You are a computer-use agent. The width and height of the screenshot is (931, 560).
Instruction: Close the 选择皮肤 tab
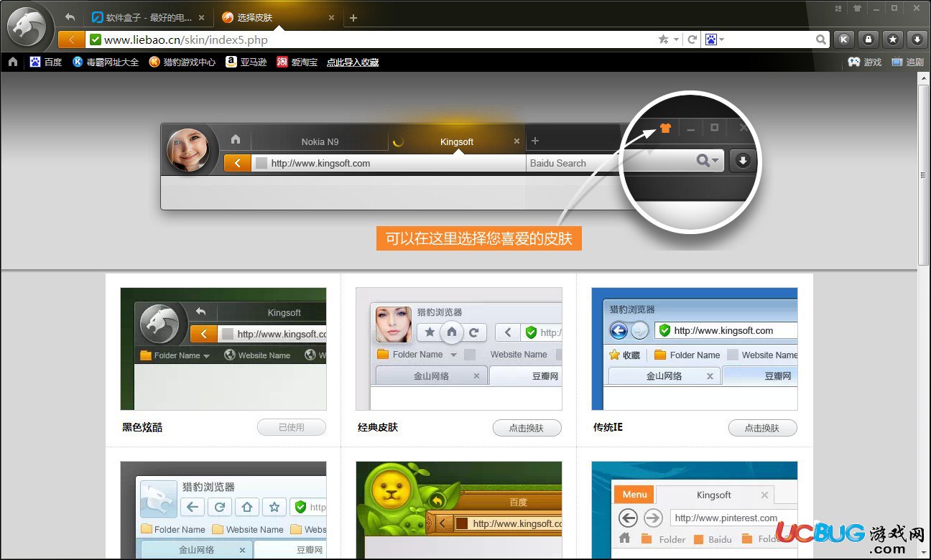tap(331, 18)
